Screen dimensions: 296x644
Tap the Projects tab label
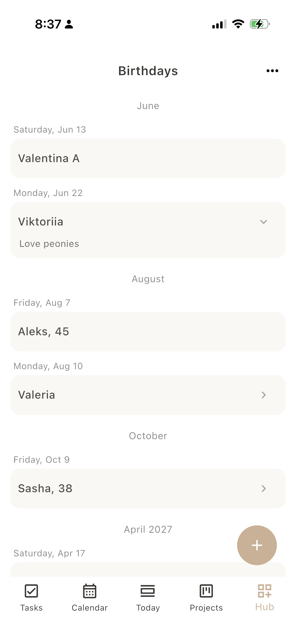point(206,608)
